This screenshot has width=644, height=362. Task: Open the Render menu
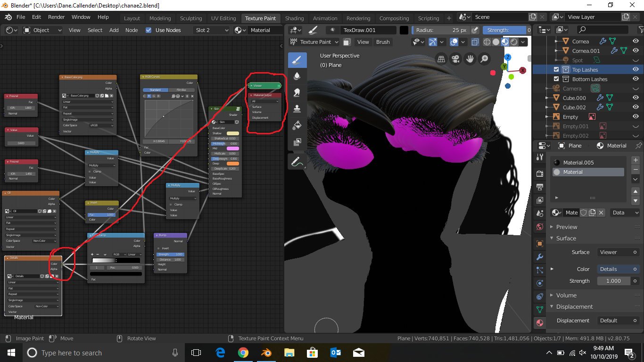pyautogui.click(x=56, y=17)
